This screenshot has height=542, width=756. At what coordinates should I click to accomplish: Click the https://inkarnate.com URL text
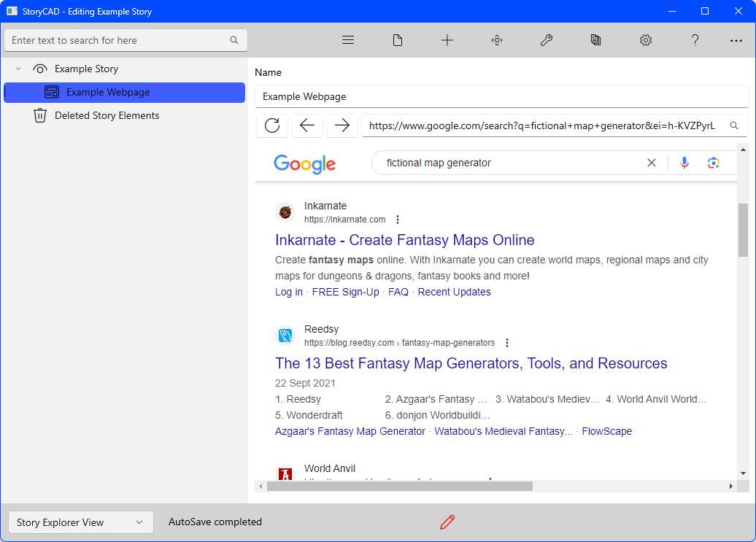tap(344, 220)
